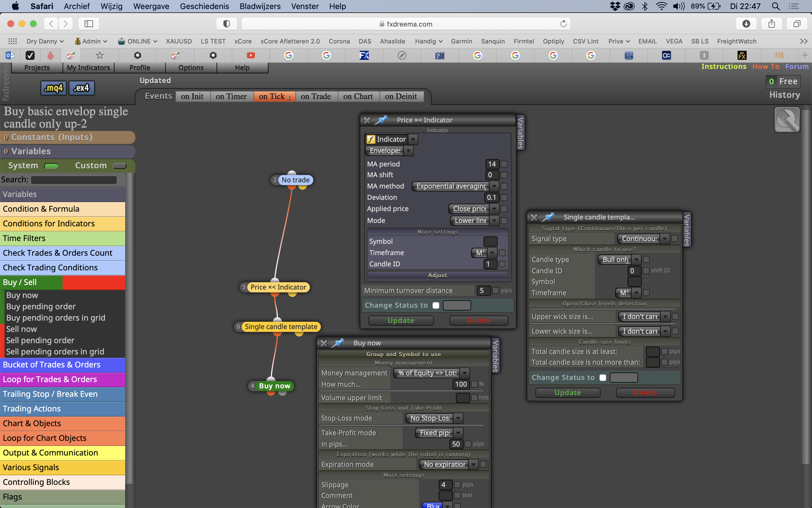The width and height of the screenshot is (812, 508).
Task: Open Variables side tab of Buy now
Action: click(x=495, y=356)
